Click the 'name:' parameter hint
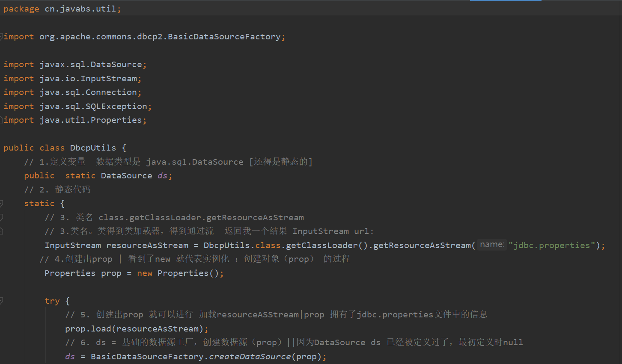Image resolution: width=622 pixels, height=364 pixels. [492, 245]
